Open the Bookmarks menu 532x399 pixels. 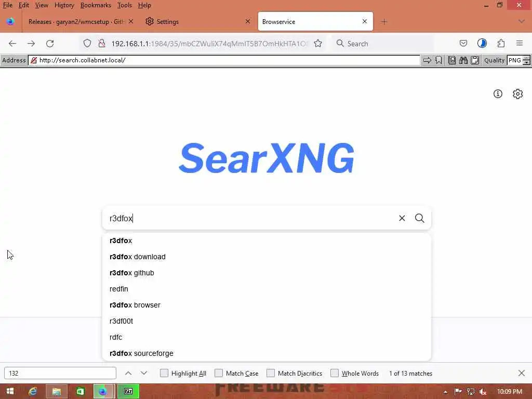(96, 5)
